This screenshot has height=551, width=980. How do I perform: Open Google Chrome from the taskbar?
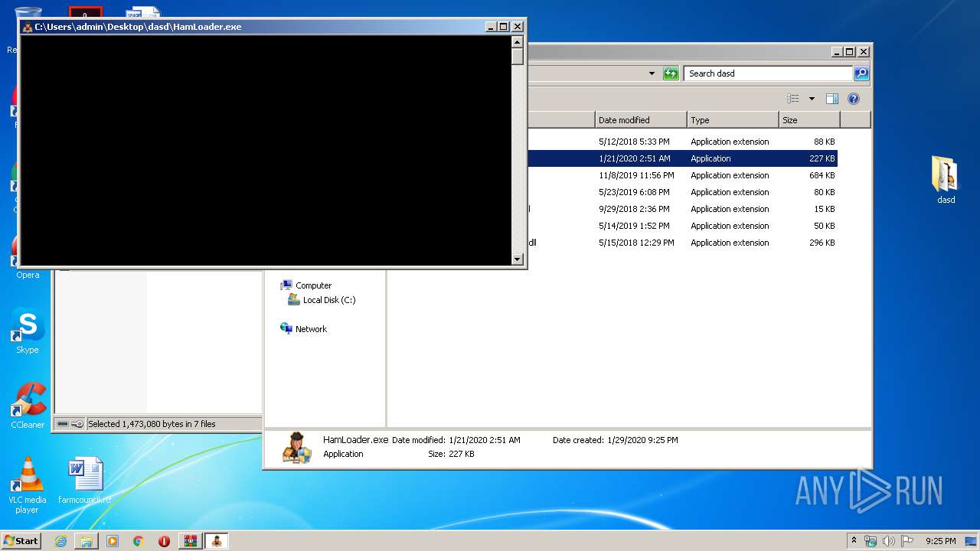click(139, 541)
